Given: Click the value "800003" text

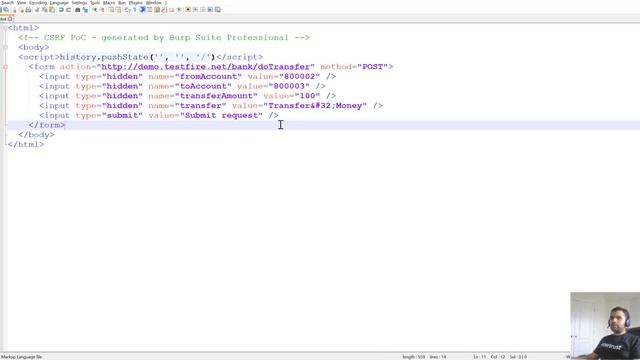Looking at the screenshot, I should point(289,86).
